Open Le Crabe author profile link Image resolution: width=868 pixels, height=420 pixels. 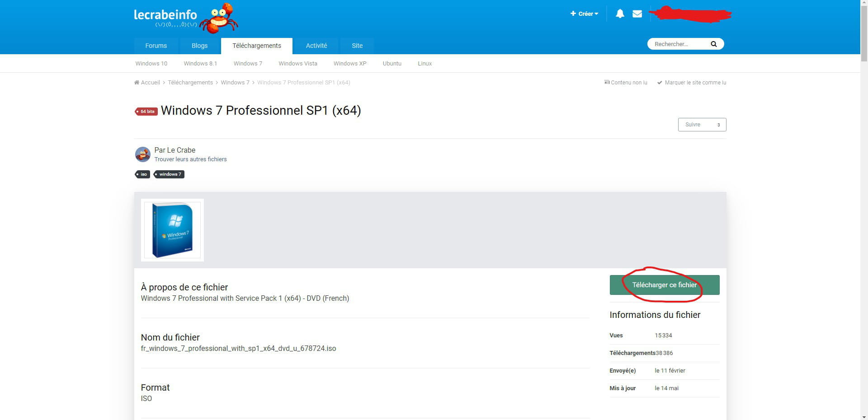181,150
